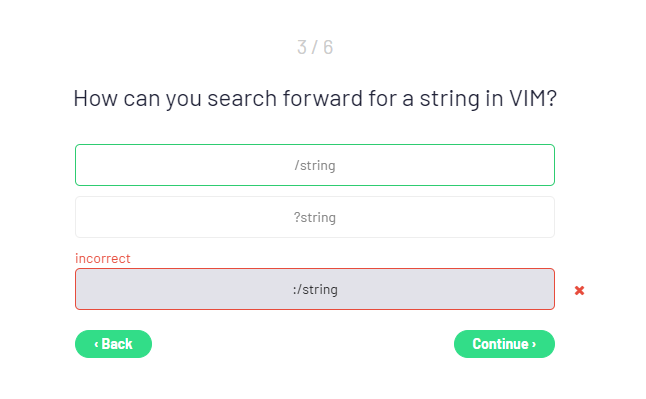Click the right chevron inside Continue button
The height and width of the screenshot is (399, 646).
(534, 344)
